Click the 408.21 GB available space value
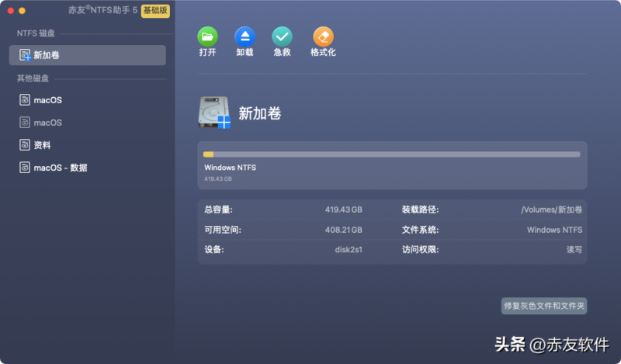The width and height of the screenshot is (621, 364). (x=343, y=230)
